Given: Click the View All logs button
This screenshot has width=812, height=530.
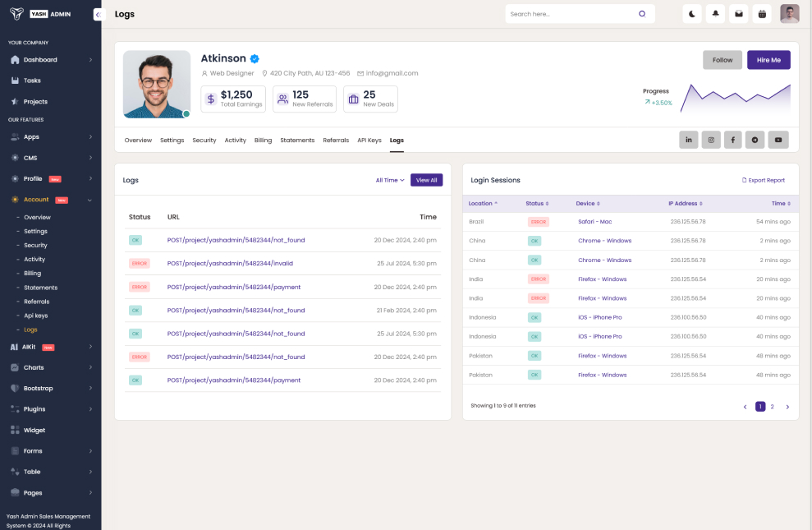Looking at the screenshot, I should [426, 180].
